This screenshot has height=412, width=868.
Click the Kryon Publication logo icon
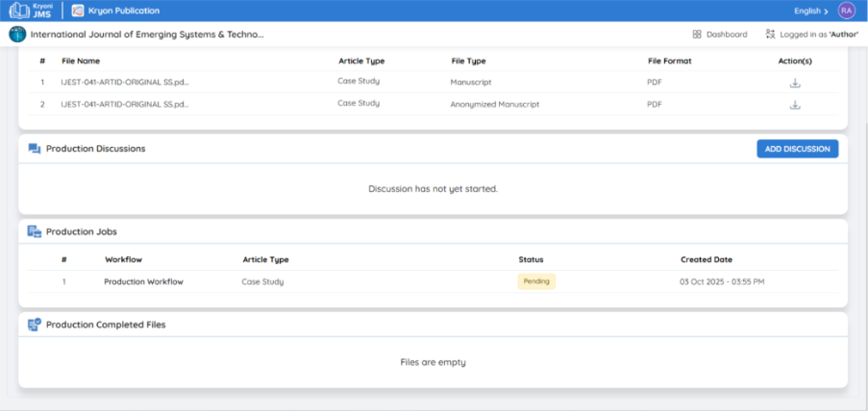coord(78,11)
